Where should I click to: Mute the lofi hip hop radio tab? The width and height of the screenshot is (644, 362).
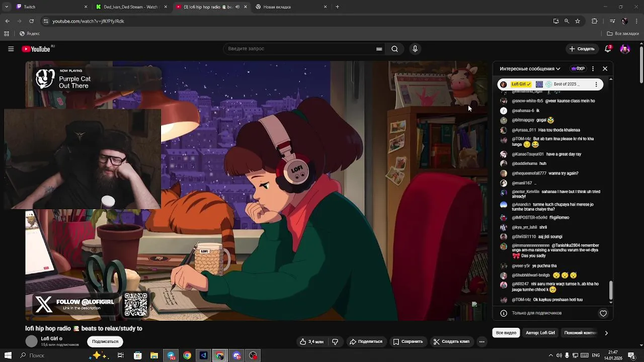click(x=237, y=7)
